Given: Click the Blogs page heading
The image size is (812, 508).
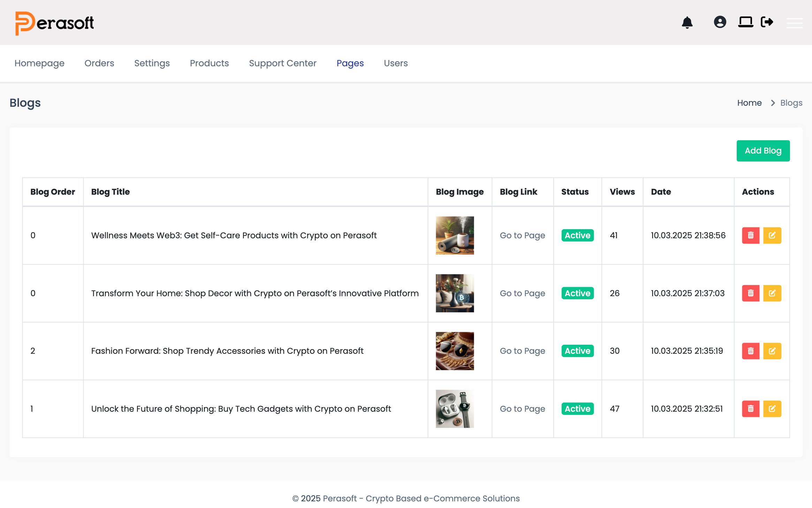Looking at the screenshot, I should tap(25, 103).
